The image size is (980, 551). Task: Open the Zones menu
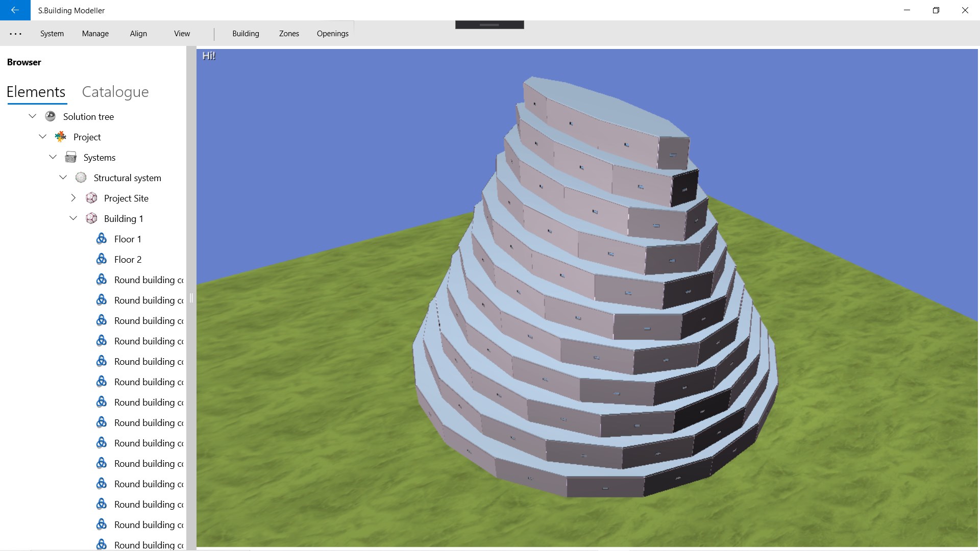click(289, 34)
